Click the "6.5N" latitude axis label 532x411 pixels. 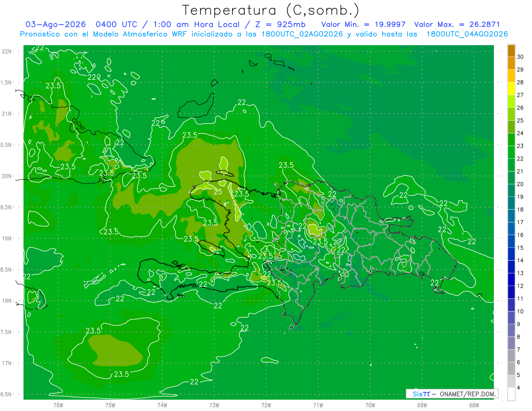coord(7,394)
